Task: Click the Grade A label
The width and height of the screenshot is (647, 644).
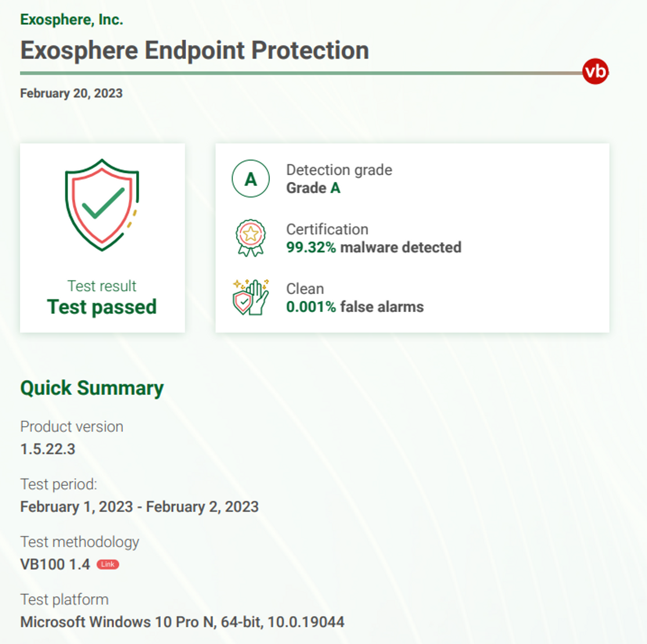Action: point(313,188)
